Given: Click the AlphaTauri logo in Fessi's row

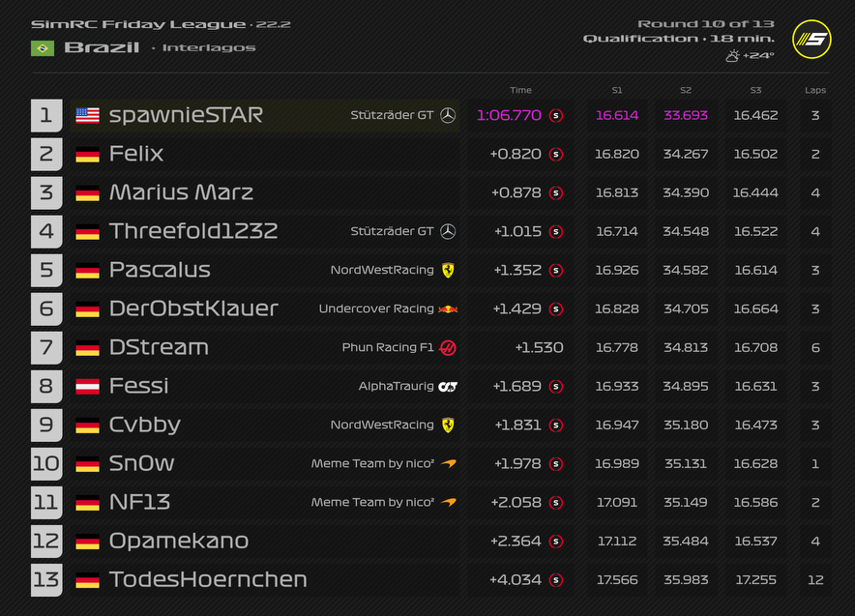Looking at the screenshot, I should [x=448, y=386].
